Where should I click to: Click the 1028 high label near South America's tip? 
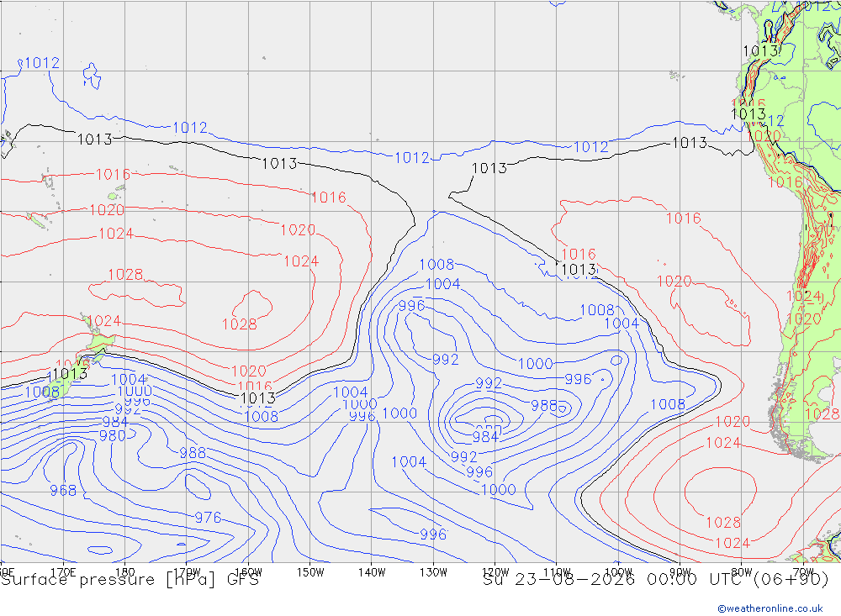click(723, 522)
